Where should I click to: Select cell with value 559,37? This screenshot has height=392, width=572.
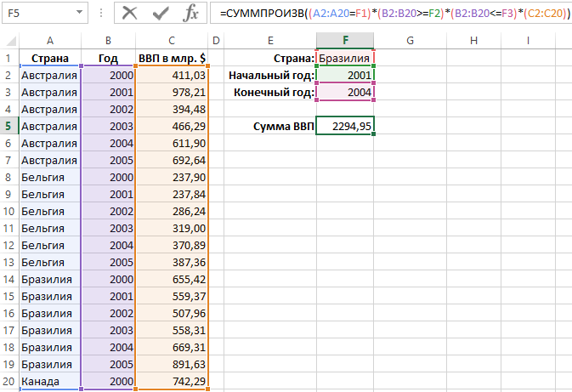coord(172,297)
